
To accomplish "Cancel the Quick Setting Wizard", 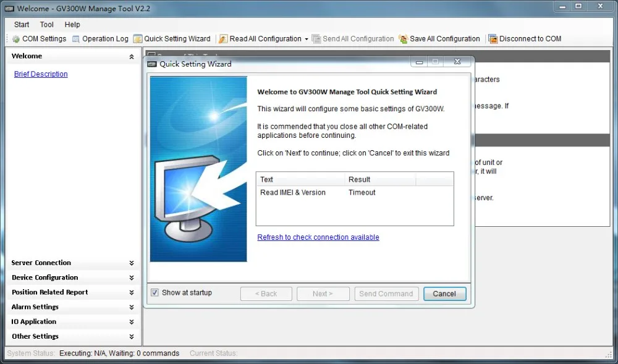I will pyautogui.click(x=444, y=293).
